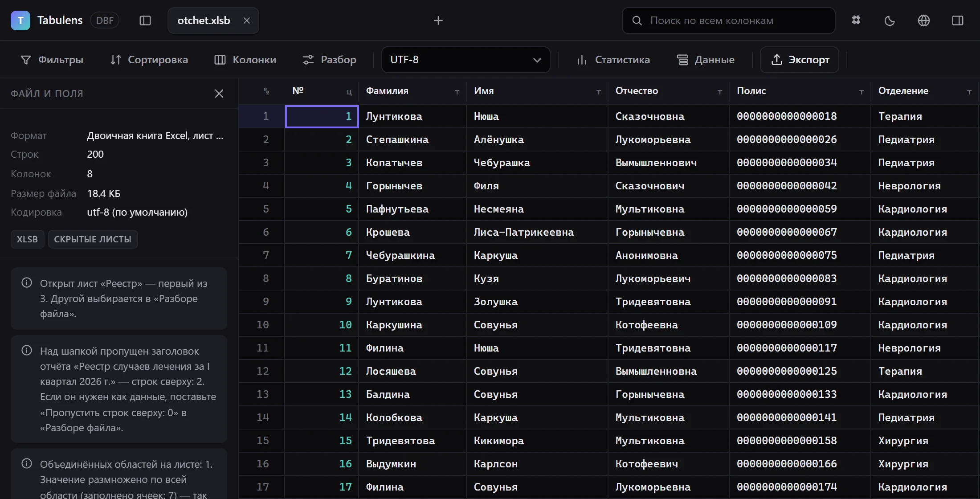Click info icon of merged areas note

click(x=27, y=464)
